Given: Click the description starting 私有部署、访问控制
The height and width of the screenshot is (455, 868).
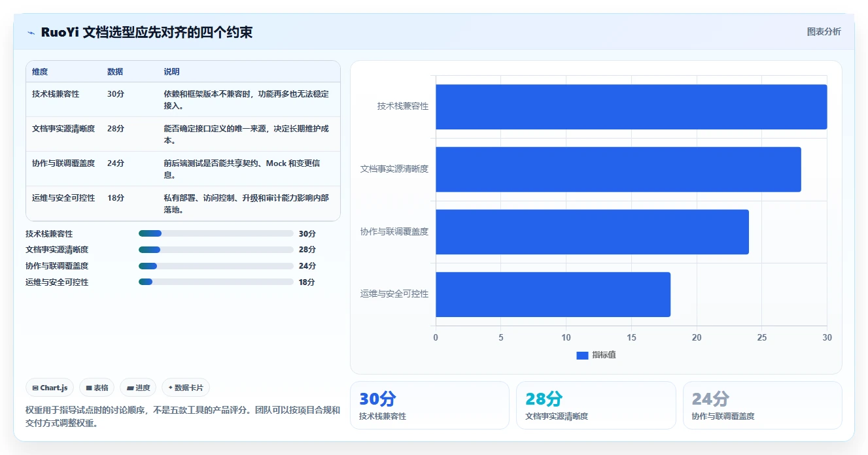Looking at the screenshot, I should point(247,203).
